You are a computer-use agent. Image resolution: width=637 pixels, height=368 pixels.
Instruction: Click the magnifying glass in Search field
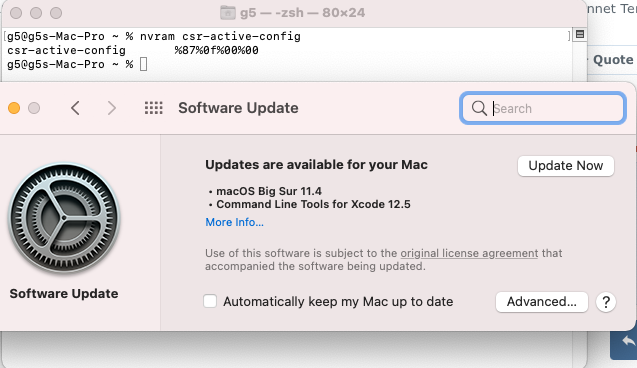pyautogui.click(x=479, y=108)
